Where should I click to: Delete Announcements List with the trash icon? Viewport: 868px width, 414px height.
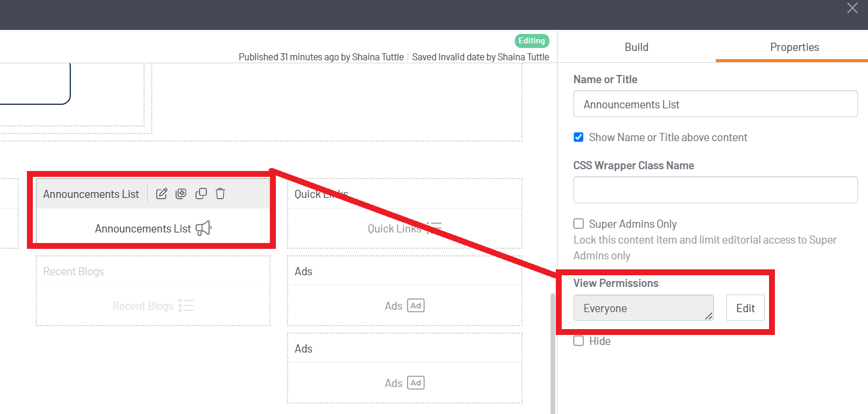click(220, 194)
